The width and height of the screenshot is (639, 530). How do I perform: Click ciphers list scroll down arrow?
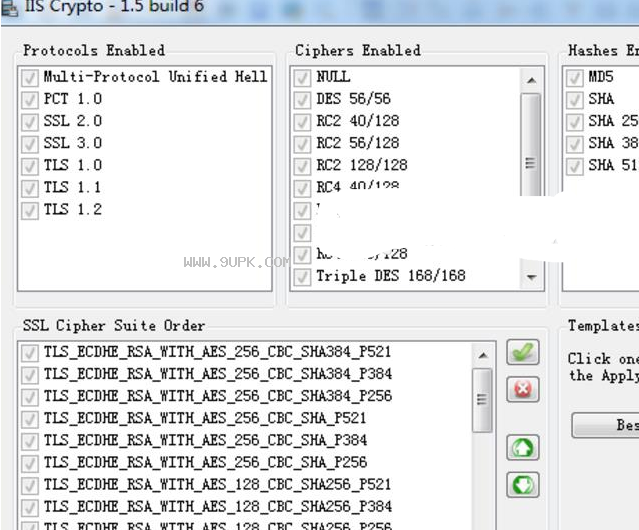click(531, 277)
